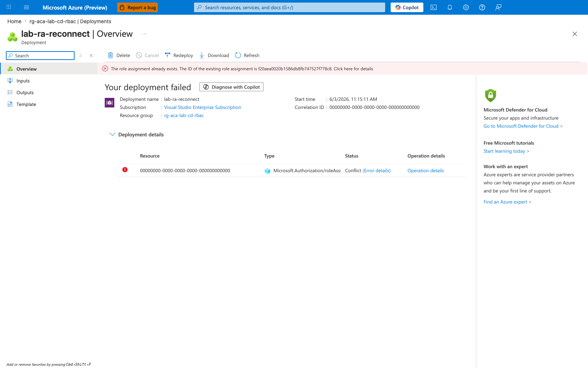Open the hamburger portal menu
The image size is (588, 368).
tap(26, 7)
